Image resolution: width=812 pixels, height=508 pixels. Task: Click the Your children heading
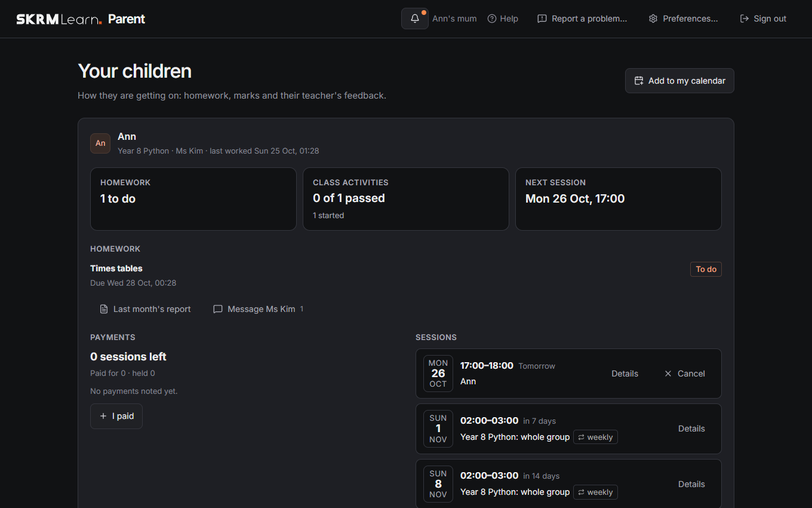click(135, 71)
